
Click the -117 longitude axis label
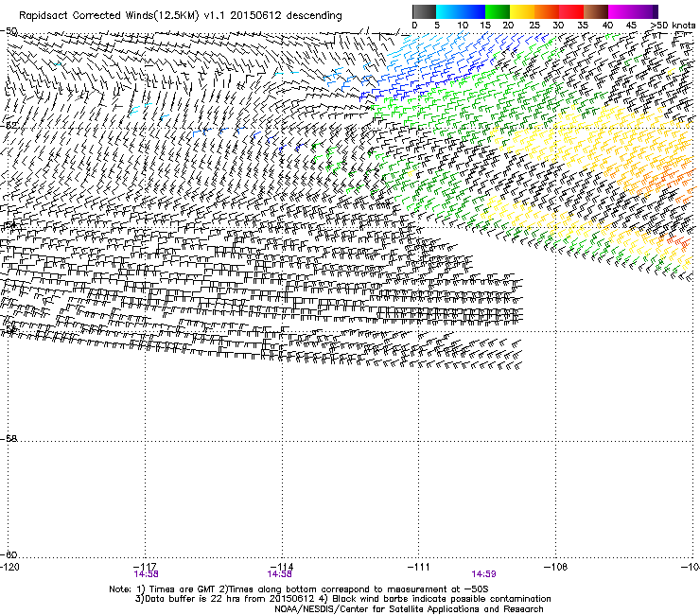[145, 567]
